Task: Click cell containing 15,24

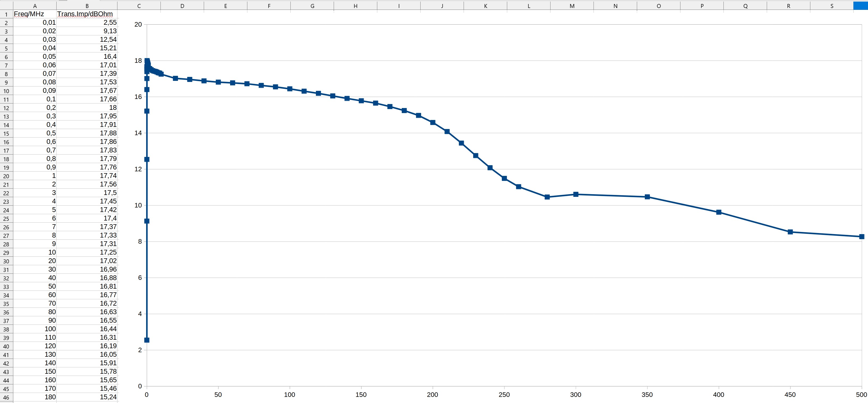Action: tap(87, 397)
